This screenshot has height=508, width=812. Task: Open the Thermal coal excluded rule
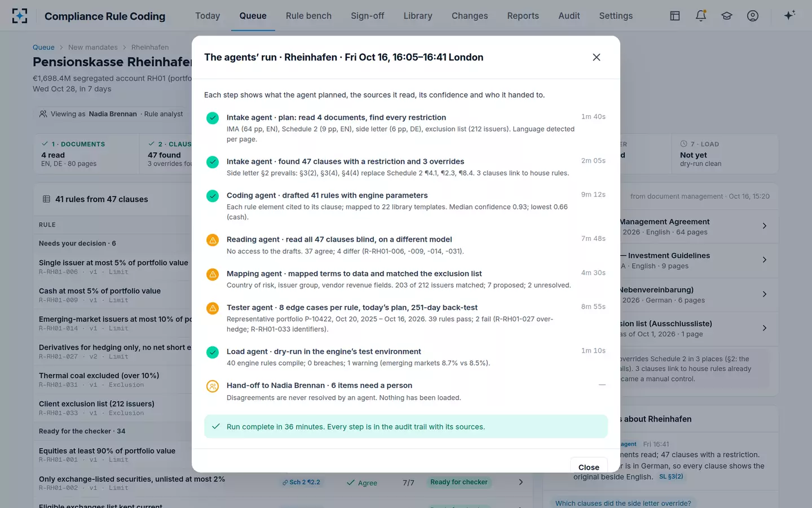pos(99,375)
